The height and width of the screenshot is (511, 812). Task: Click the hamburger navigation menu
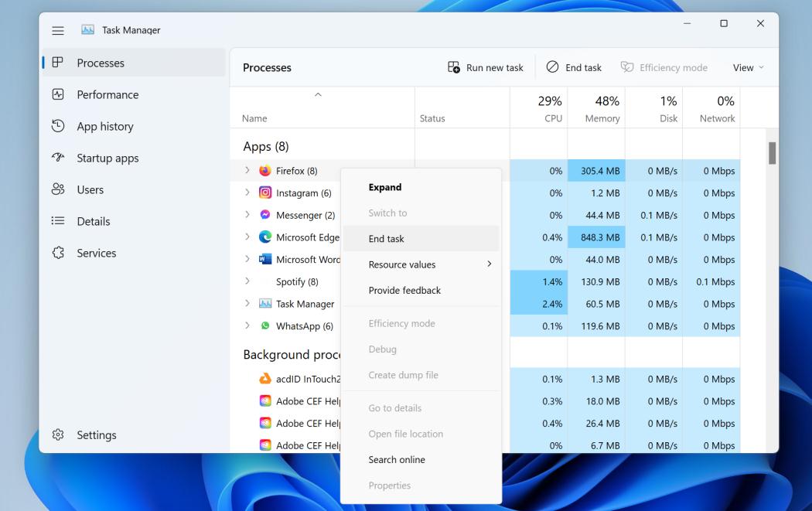tap(57, 30)
